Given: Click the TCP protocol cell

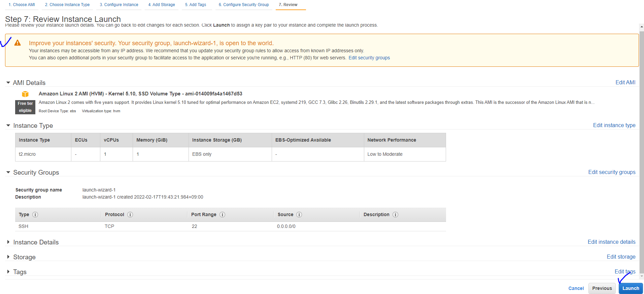Looking at the screenshot, I should click(x=109, y=226).
